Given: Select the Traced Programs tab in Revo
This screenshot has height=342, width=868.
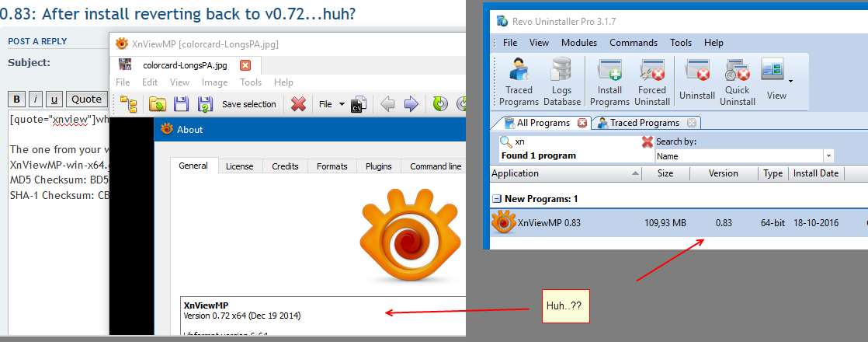Looking at the screenshot, I should pyautogui.click(x=645, y=123).
